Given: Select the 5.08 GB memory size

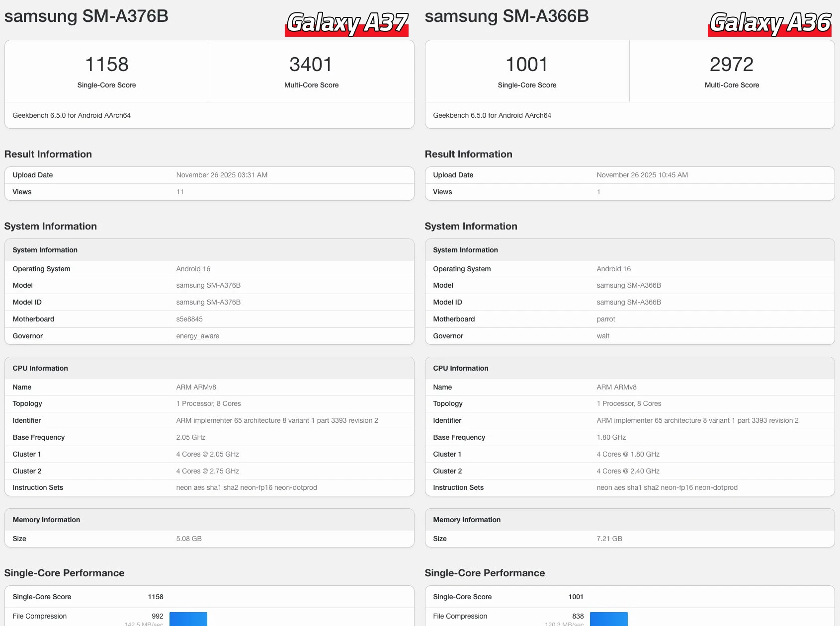Looking at the screenshot, I should point(189,539).
